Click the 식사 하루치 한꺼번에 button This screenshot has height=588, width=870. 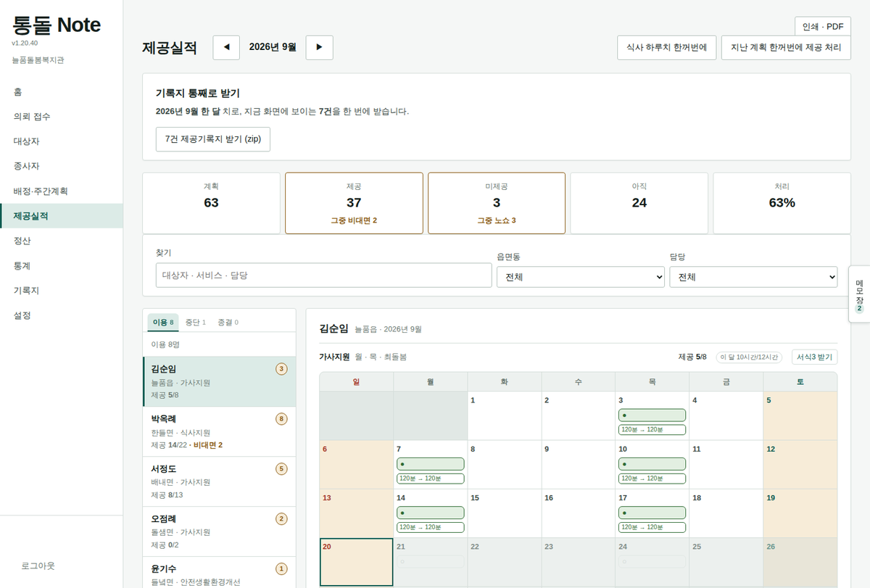click(667, 47)
